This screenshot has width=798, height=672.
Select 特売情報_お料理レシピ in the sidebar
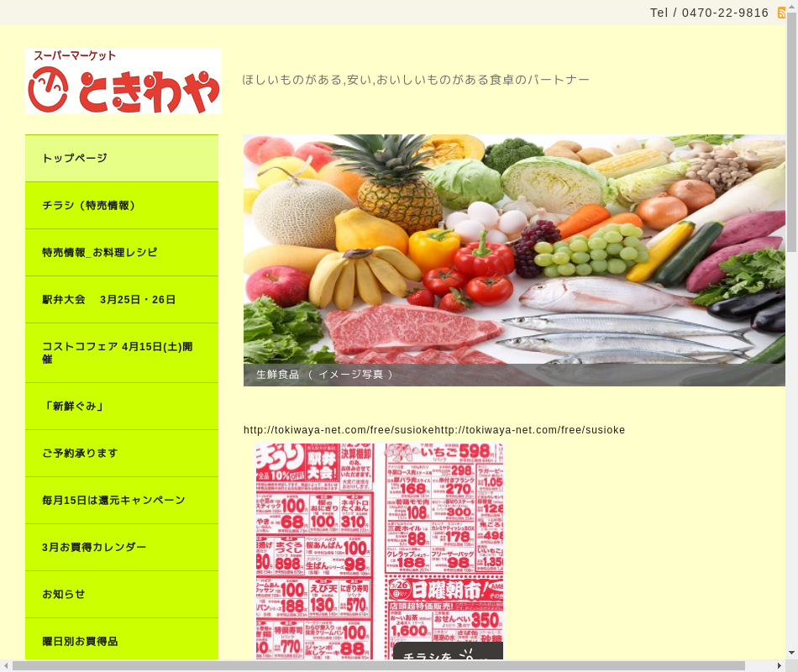click(x=122, y=252)
